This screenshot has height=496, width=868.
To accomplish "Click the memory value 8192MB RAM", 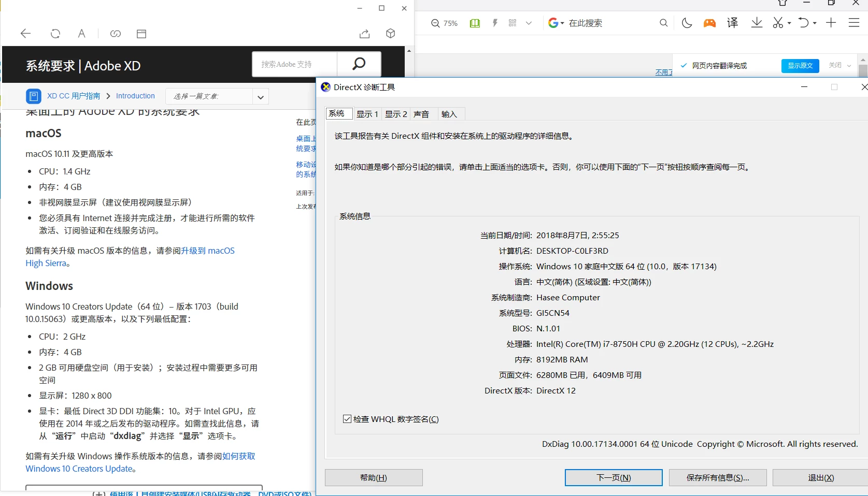I will click(x=562, y=359).
